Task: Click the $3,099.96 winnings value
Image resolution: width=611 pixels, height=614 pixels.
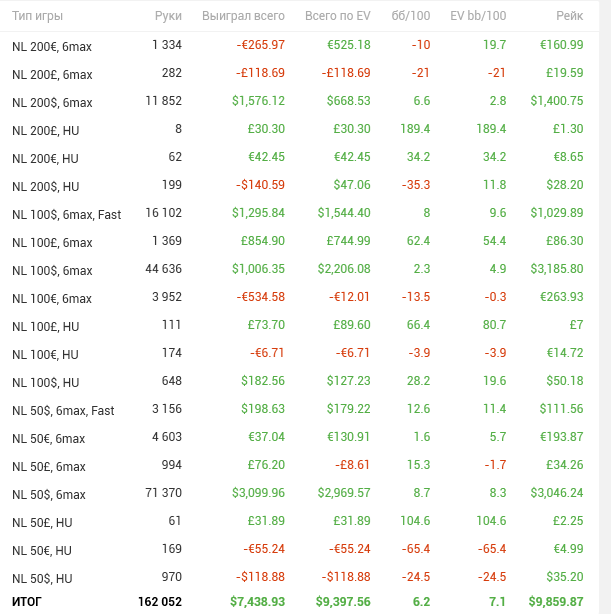Action: click(258, 494)
